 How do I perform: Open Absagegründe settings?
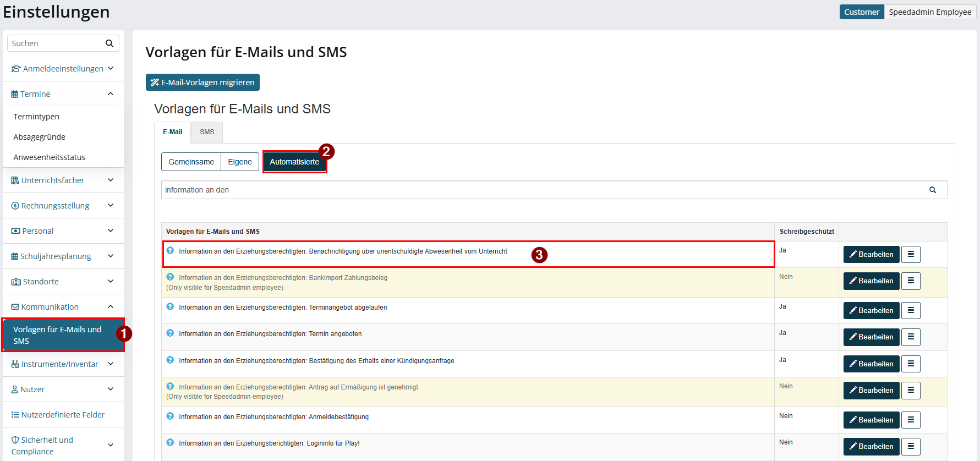coord(39,137)
